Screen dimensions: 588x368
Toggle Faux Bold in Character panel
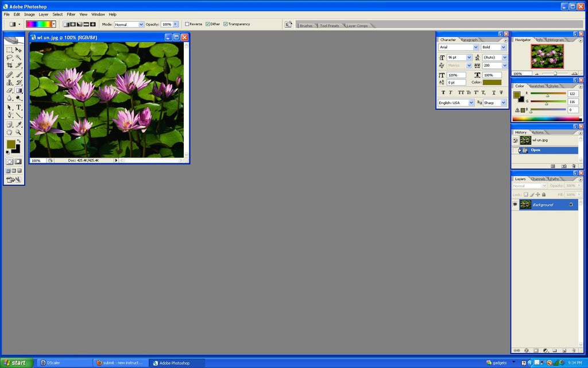click(x=443, y=93)
